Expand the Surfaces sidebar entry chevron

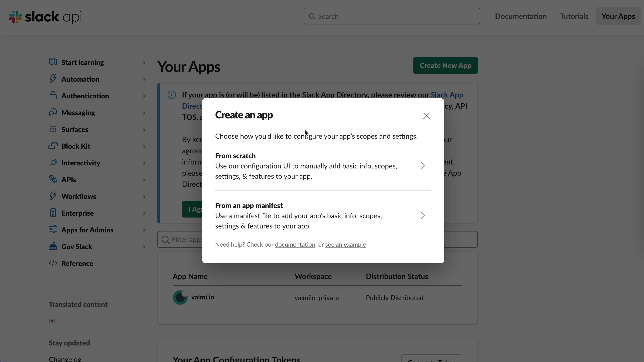pos(144,129)
